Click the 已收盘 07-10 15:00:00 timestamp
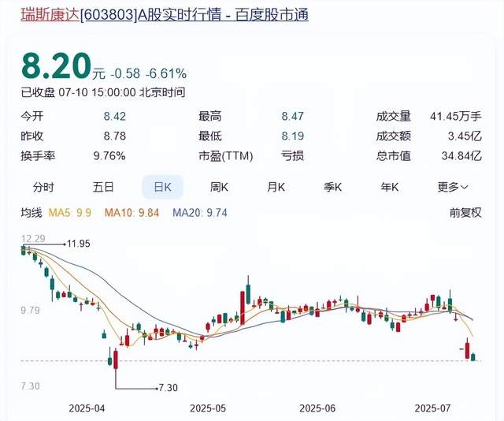This screenshot has width=504, height=421. pyautogui.click(x=103, y=93)
